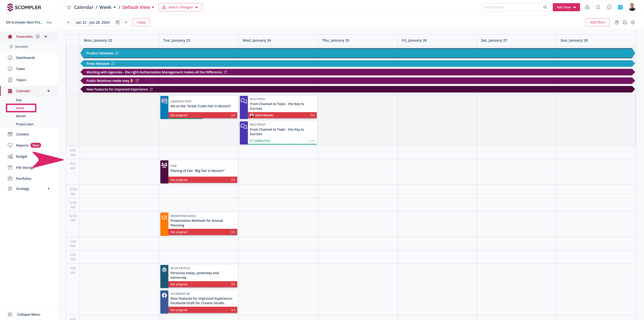Open the notifications bell
The image size is (644, 320).
pos(598,7)
